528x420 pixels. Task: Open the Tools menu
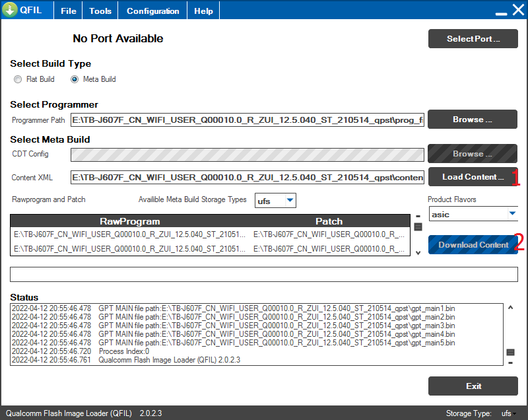pos(100,11)
